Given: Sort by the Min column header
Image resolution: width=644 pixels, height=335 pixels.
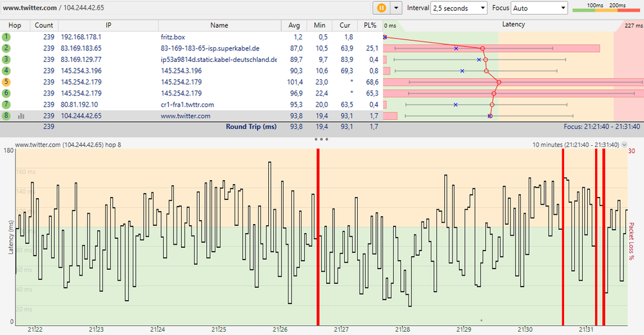Looking at the screenshot, I should click(x=320, y=25).
